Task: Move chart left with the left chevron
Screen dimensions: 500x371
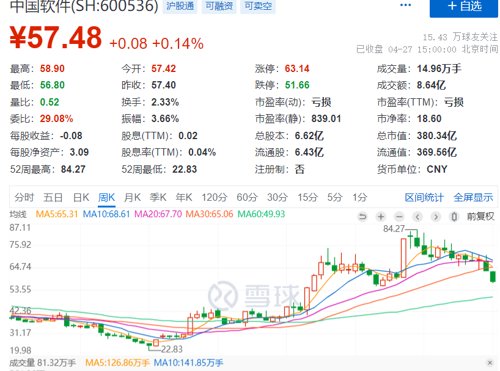Action: (417, 217)
